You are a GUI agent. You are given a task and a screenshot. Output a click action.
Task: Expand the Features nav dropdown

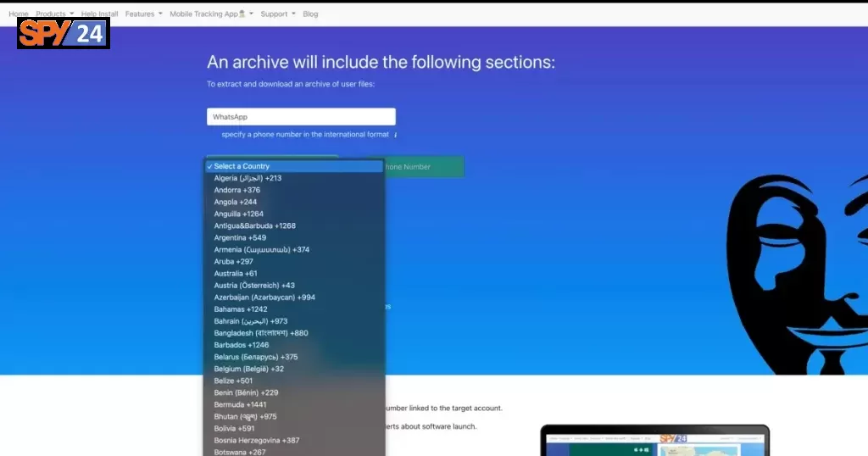pos(144,14)
